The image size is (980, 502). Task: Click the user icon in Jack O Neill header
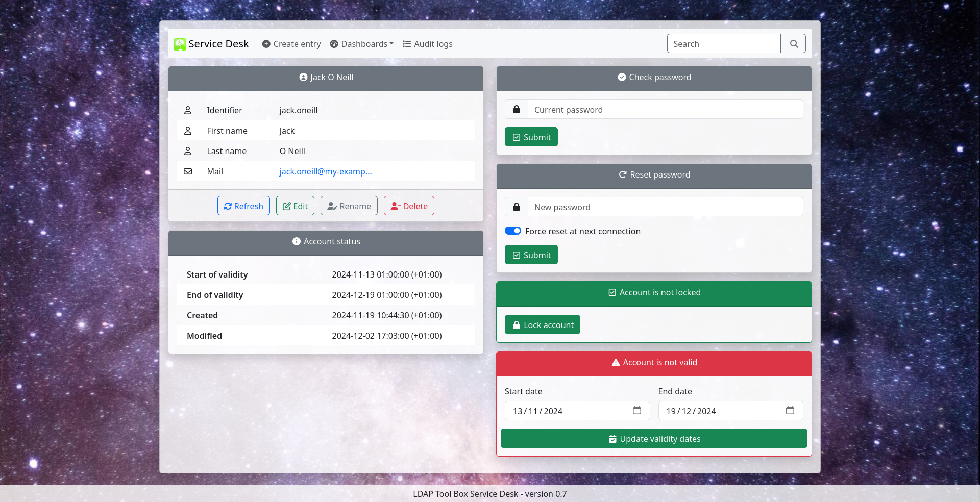tap(303, 77)
